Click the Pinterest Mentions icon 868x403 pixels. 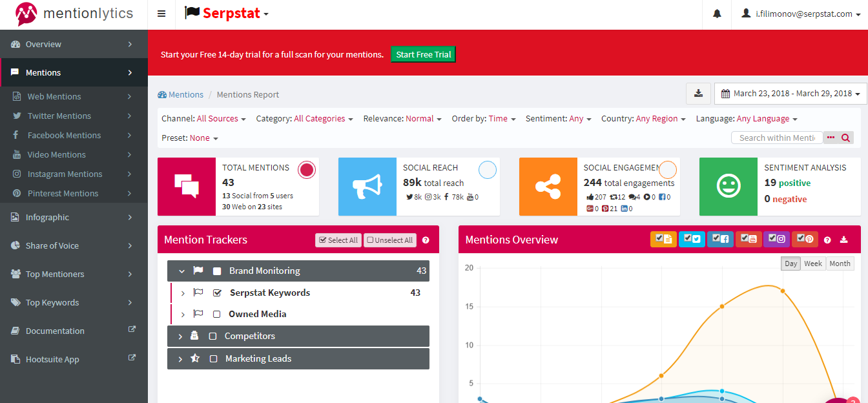16,194
